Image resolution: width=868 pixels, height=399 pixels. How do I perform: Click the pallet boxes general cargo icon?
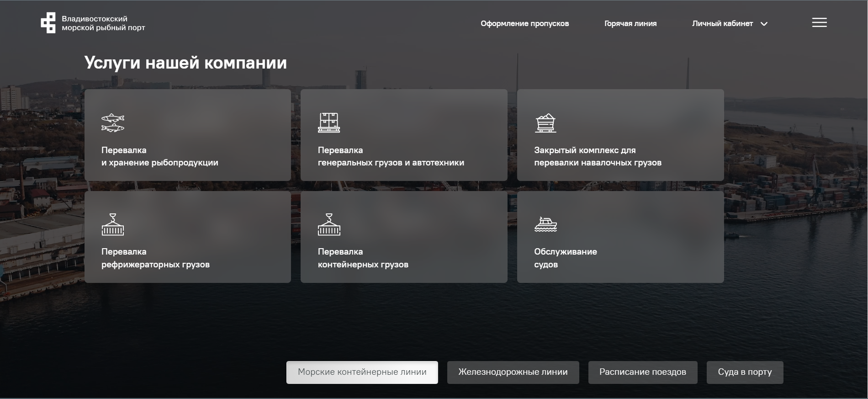pyautogui.click(x=329, y=122)
